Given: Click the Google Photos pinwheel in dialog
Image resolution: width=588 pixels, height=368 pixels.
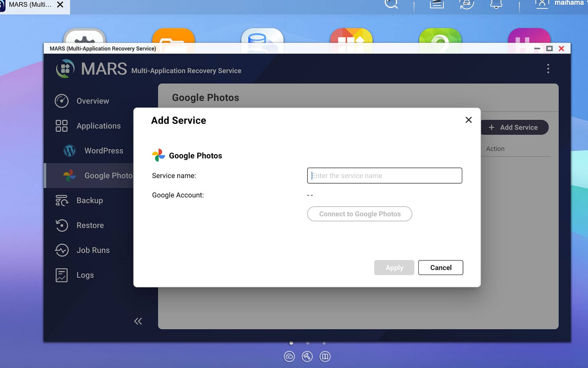Looking at the screenshot, I should click(x=158, y=155).
